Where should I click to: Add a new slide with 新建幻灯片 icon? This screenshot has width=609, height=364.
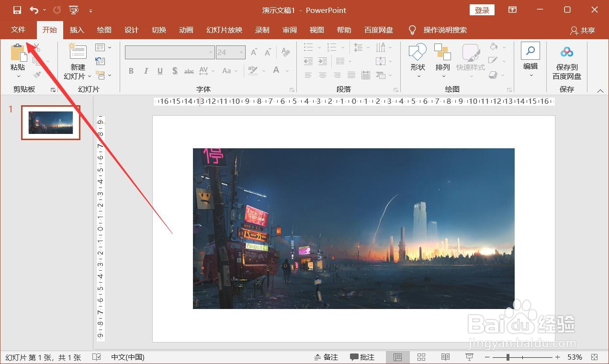[78, 52]
